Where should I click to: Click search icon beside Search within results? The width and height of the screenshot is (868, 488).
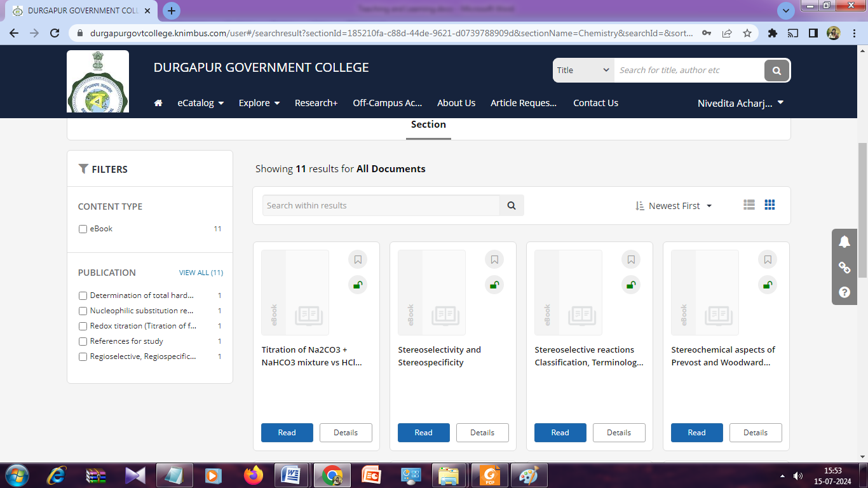click(512, 205)
